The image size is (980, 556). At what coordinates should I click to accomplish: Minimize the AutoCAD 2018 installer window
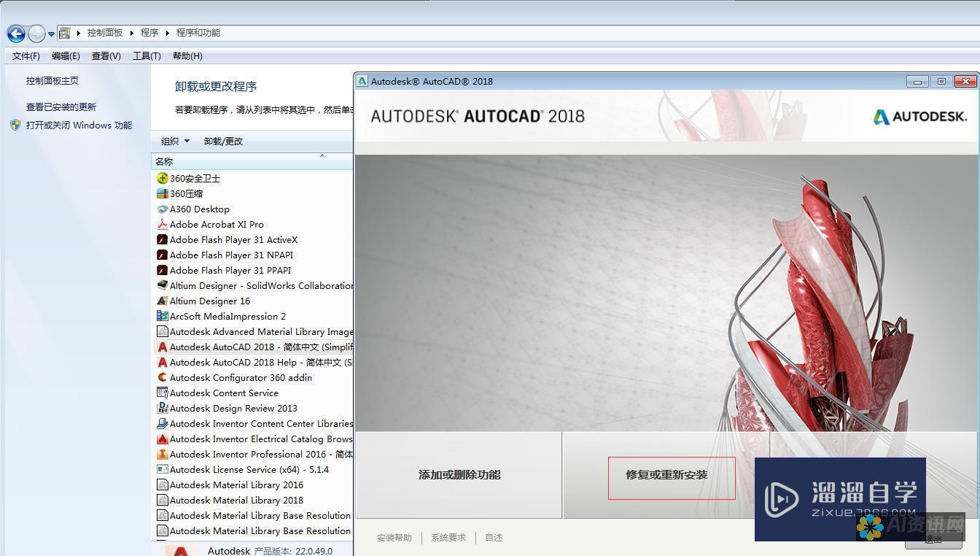coord(917,81)
